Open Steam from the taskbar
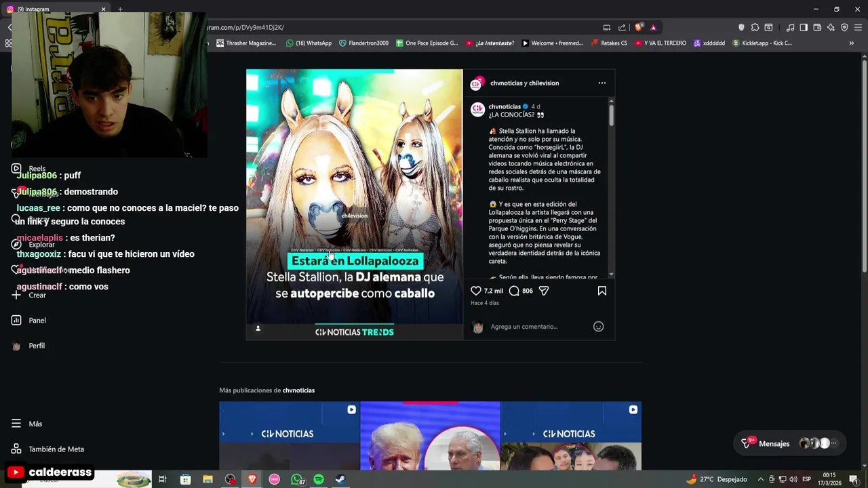This screenshot has width=868, height=488. point(340,479)
